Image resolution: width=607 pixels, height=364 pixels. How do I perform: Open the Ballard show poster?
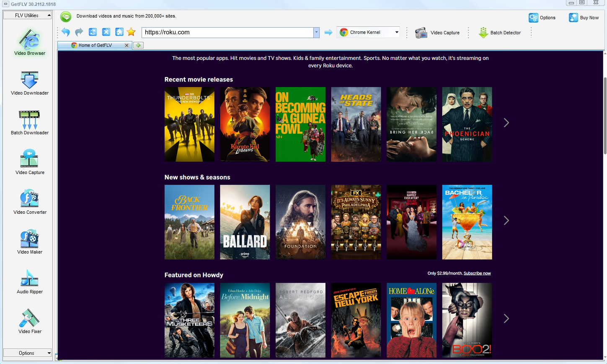point(245,222)
